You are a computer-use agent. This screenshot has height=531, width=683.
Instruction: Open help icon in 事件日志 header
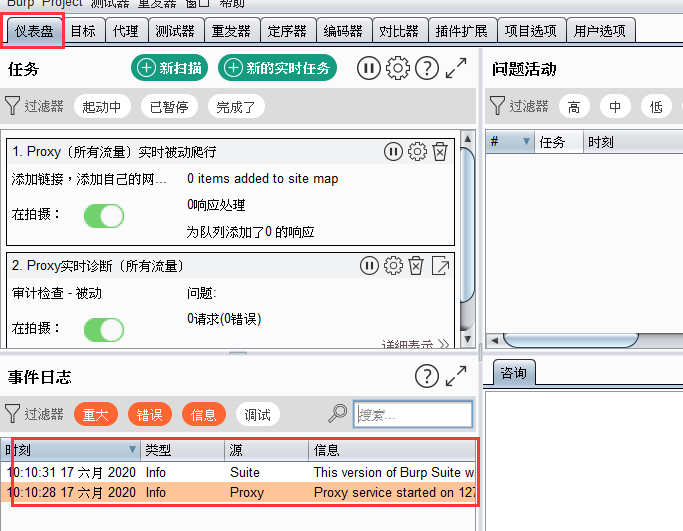[x=427, y=376]
